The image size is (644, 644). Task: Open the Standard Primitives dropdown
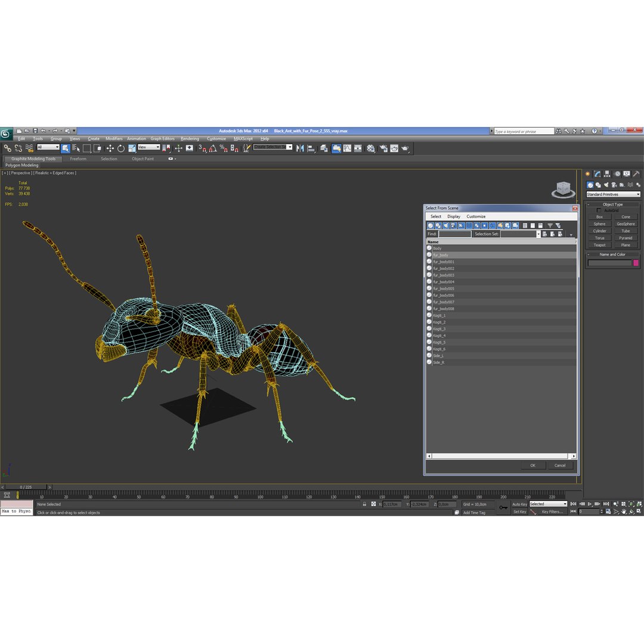(x=613, y=194)
